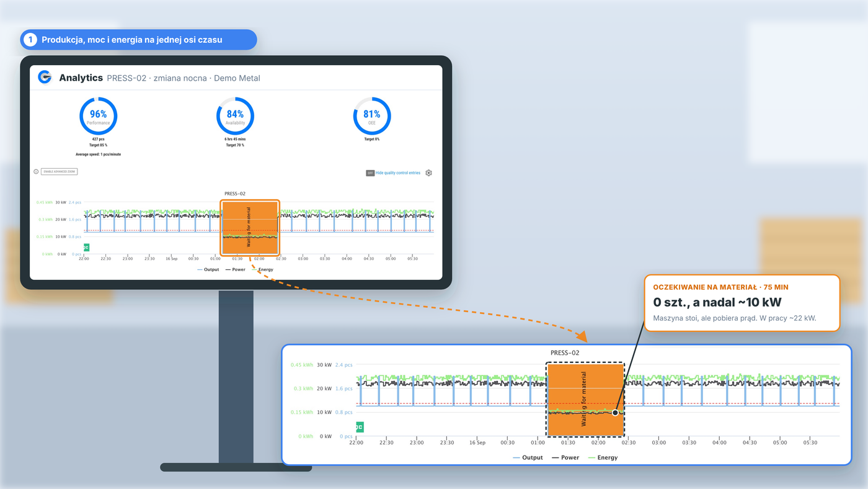Click the Analytics logo icon

pyautogui.click(x=45, y=77)
